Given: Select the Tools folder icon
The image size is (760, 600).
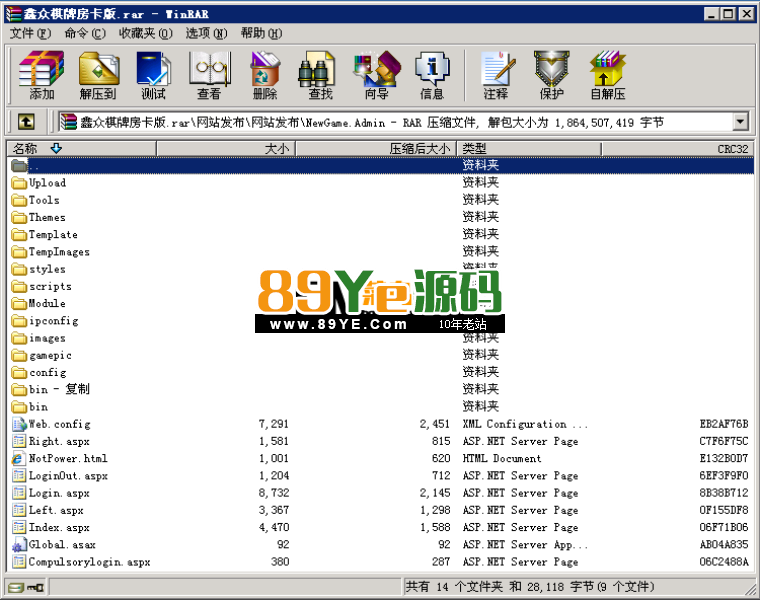Looking at the screenshot, I should click(x=19, y=200).
